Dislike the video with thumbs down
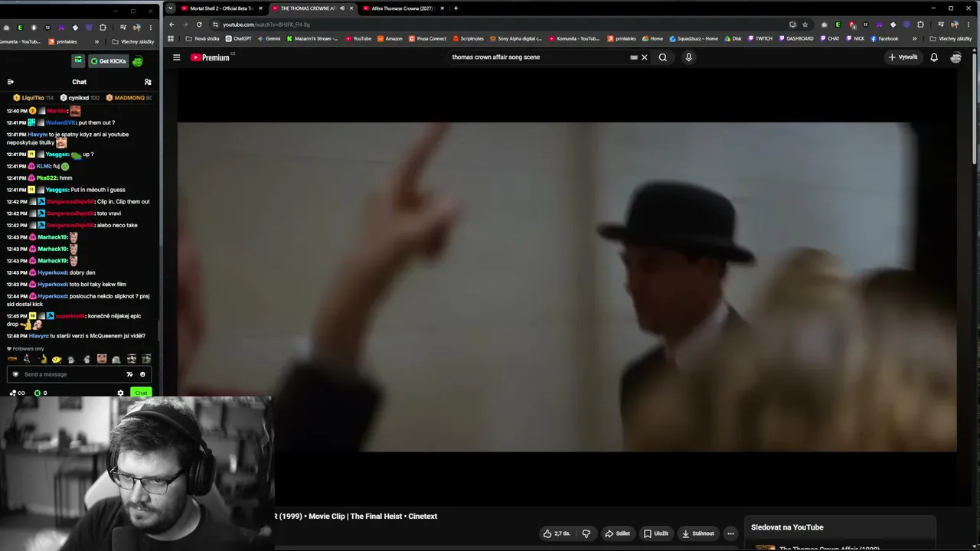This screenshot has height=551, width=980. (586, 533)
